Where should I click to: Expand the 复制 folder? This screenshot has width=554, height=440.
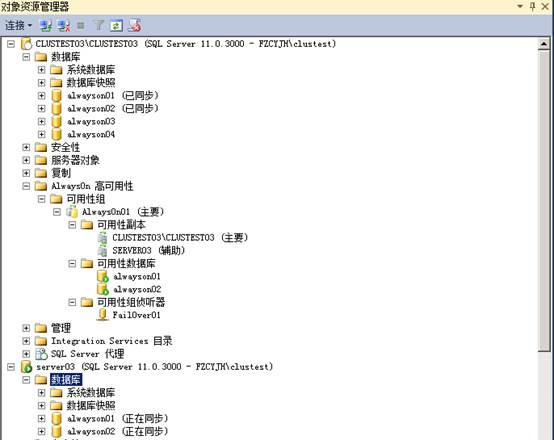click(26, 173)
